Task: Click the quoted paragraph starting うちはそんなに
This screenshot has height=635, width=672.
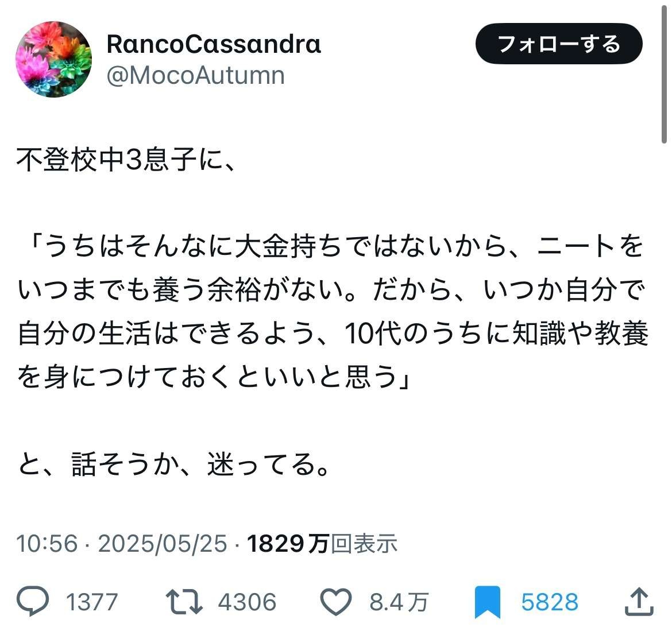Action: pos(332,312)
